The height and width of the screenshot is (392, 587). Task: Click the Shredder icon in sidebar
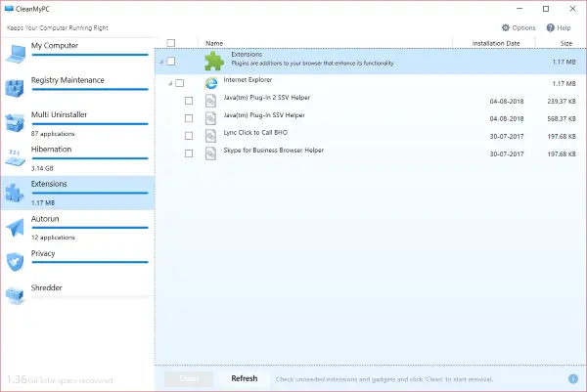pyautogui.click(x=15, y=295)
